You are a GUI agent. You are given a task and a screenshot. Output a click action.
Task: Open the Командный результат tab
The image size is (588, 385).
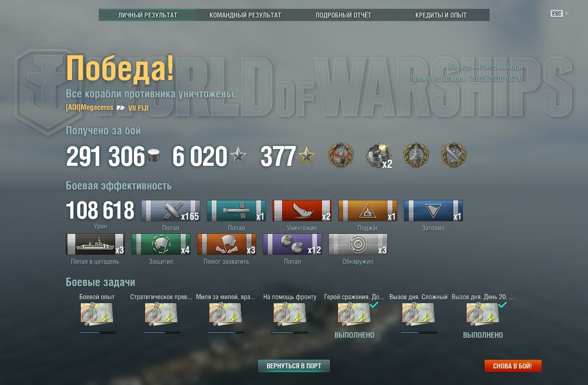245,15
